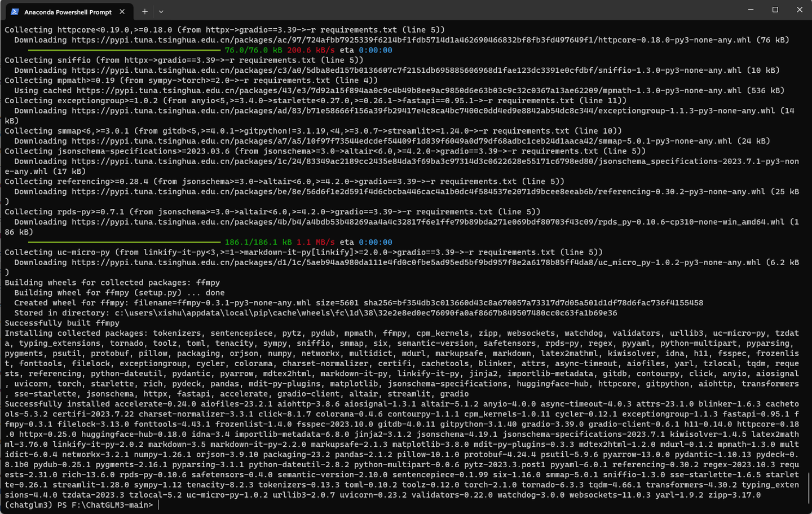This screenshot has width=812, height=514.
Task: Click the 'Stored in directory' path line
Action: (x=316, y=313)
